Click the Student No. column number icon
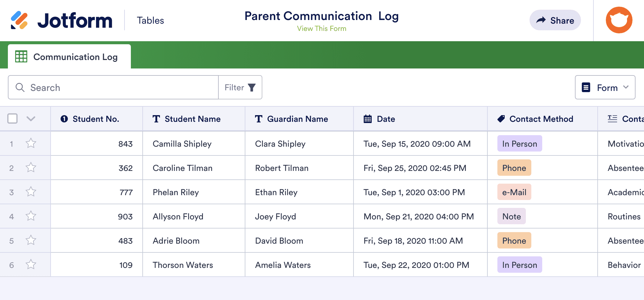644x300 pixels. tap(64, 119)
